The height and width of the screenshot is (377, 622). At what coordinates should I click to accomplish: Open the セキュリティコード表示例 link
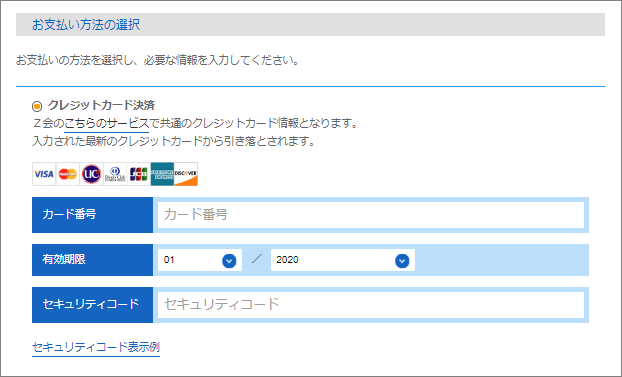pyautogui.click(x=96, y=347)
